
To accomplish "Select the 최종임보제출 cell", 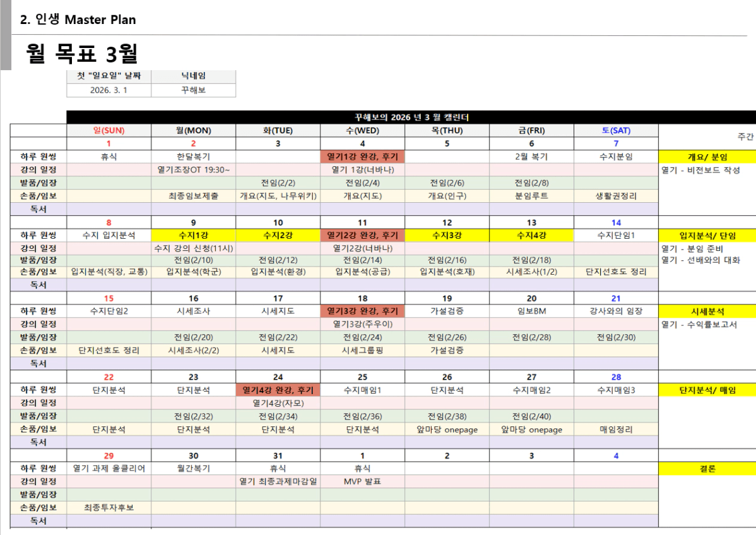I will point(193,196).
